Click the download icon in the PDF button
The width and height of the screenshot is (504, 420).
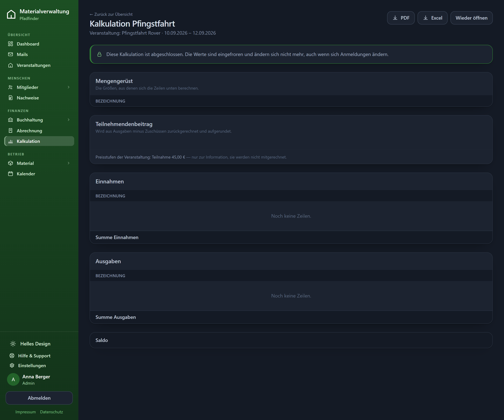(395, 18)
